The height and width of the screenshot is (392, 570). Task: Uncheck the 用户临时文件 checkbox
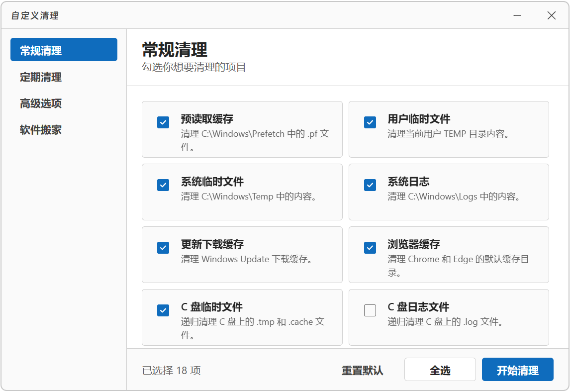point(370,122)
